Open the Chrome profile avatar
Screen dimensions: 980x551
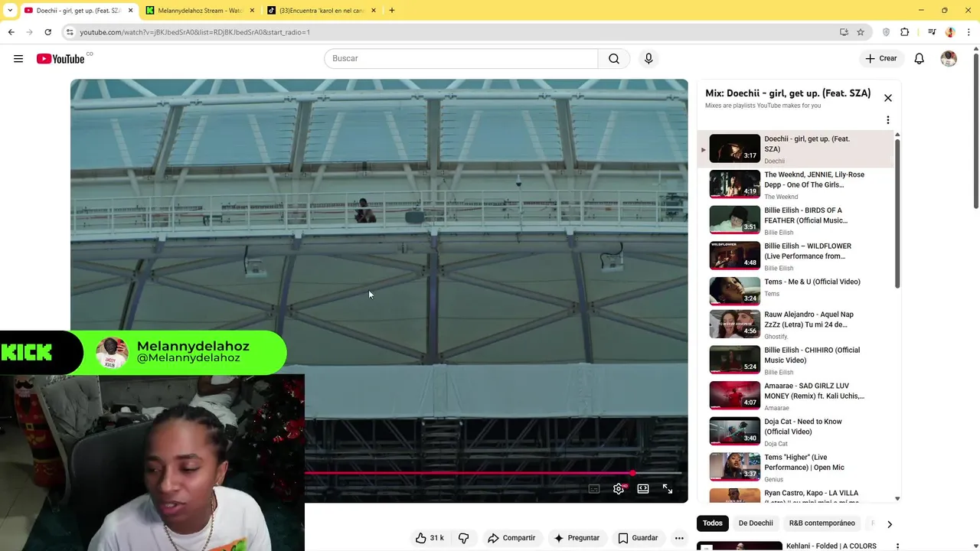pyautogui.click(x=950, y=32)
